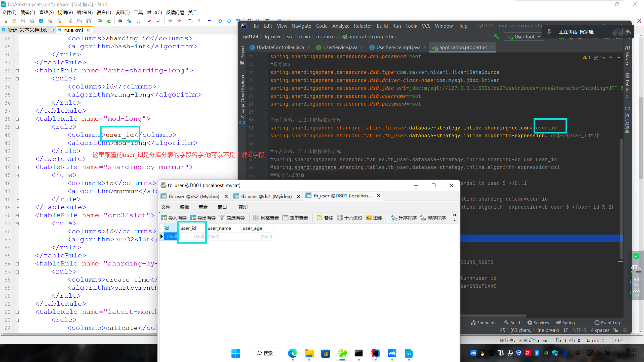Click Undo green arrow in Ndd toolbar

pos(100,21)
